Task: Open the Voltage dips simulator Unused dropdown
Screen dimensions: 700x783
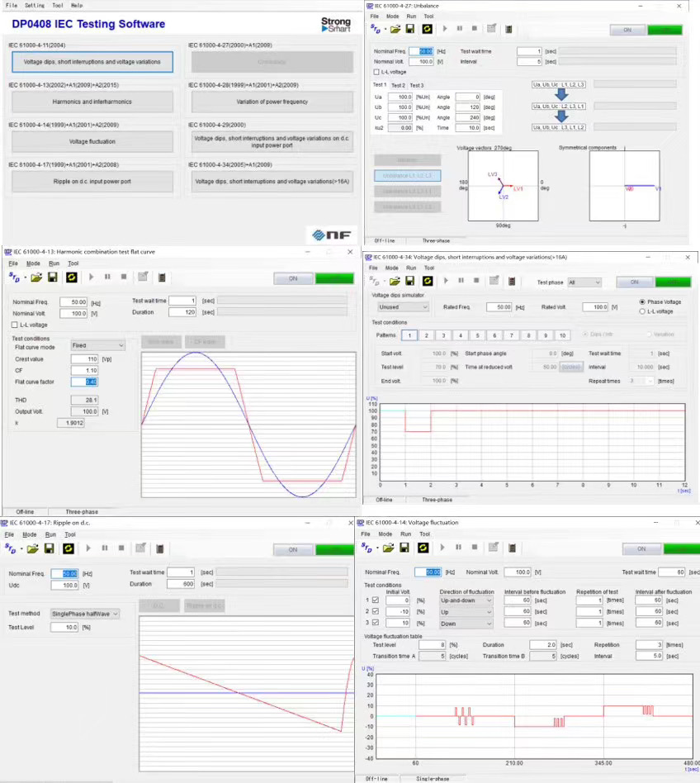Action: (x=400, y=306)
